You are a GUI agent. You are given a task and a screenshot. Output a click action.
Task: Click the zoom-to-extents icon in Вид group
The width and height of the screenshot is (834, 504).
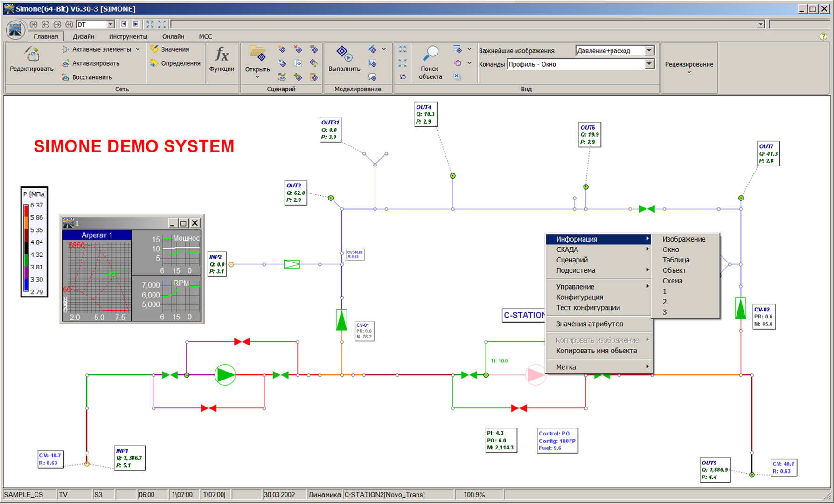click(x=403, y=49)
